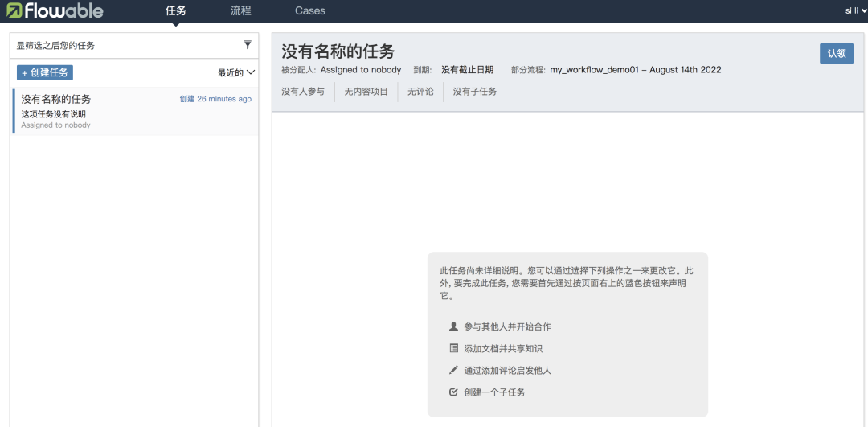Open the 无评论 section
The image size is (868, 427).
[x=420, y=92]
